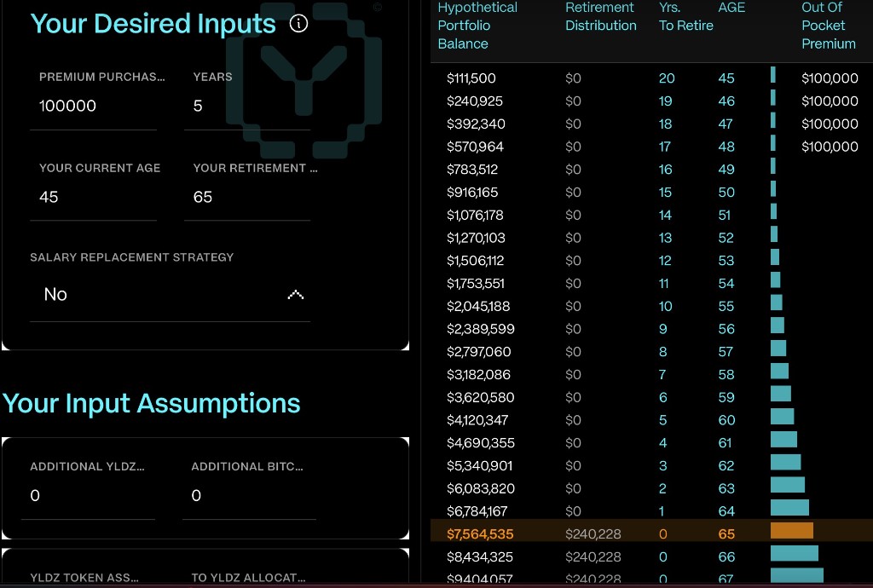873x588 pixels.
Task: Edit the Your Retirement age field showing 65
Action: tap(246, 197)
